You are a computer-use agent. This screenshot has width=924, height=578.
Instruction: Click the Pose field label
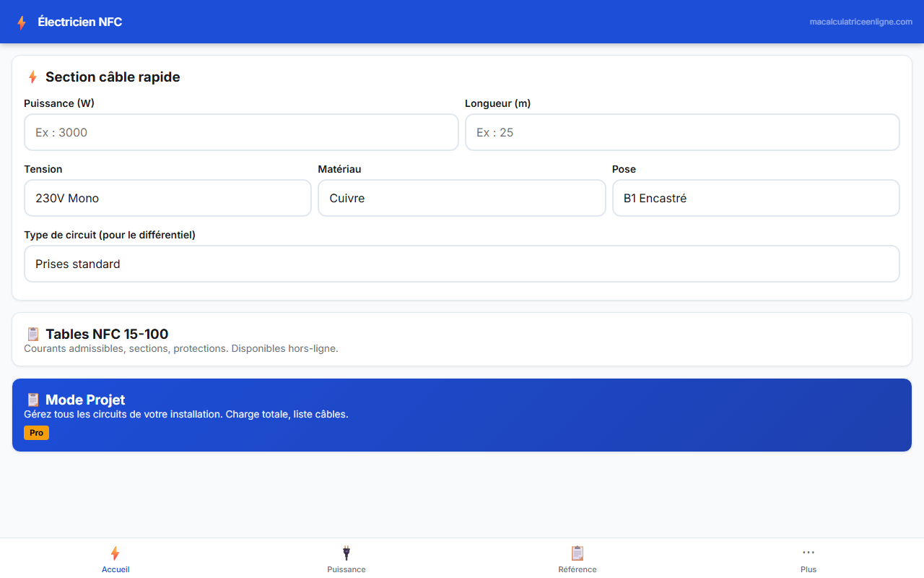[624, 169]
